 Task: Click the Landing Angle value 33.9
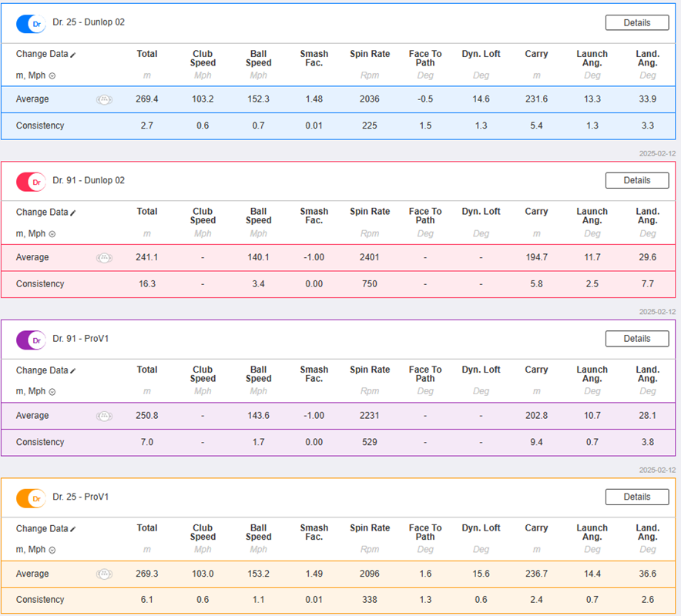click(x=648, y=99)
